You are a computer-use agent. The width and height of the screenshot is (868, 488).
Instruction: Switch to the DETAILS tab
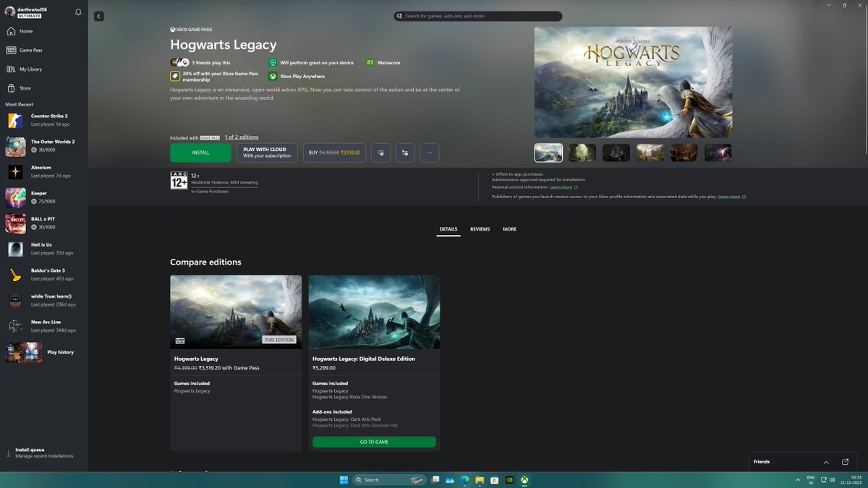pyautogui.click(x=448, y=229)
